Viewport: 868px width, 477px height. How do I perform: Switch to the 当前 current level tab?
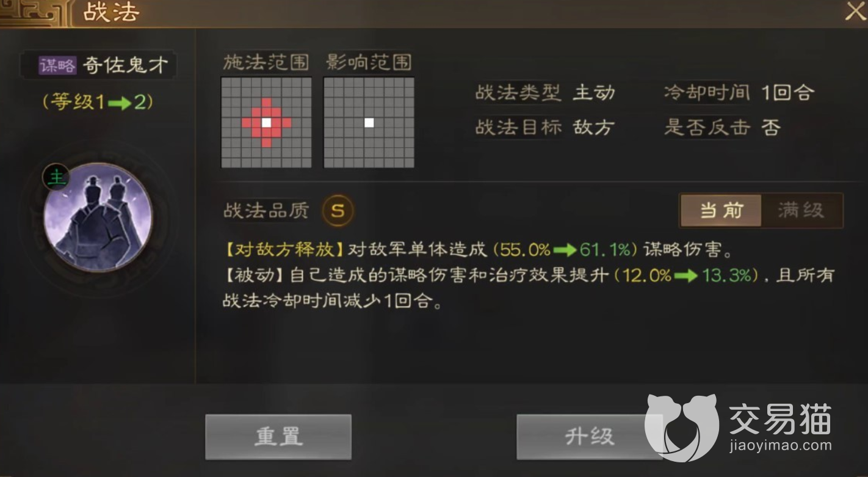(721, 211)
